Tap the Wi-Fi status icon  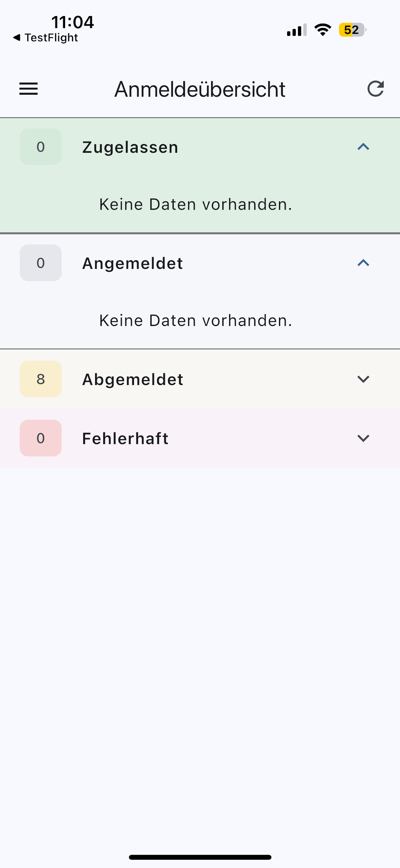pos(322,30)
